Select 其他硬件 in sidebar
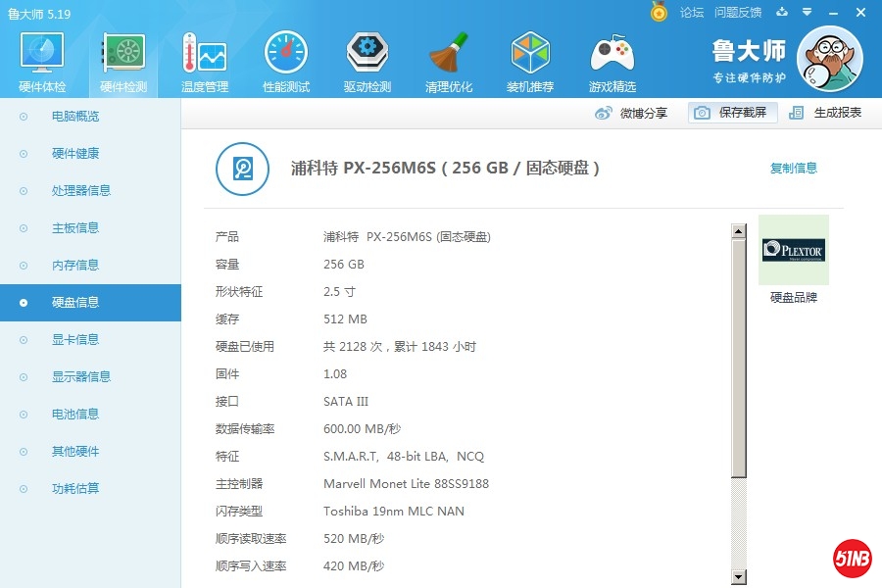The image size is (882, 588). [75, 451]
